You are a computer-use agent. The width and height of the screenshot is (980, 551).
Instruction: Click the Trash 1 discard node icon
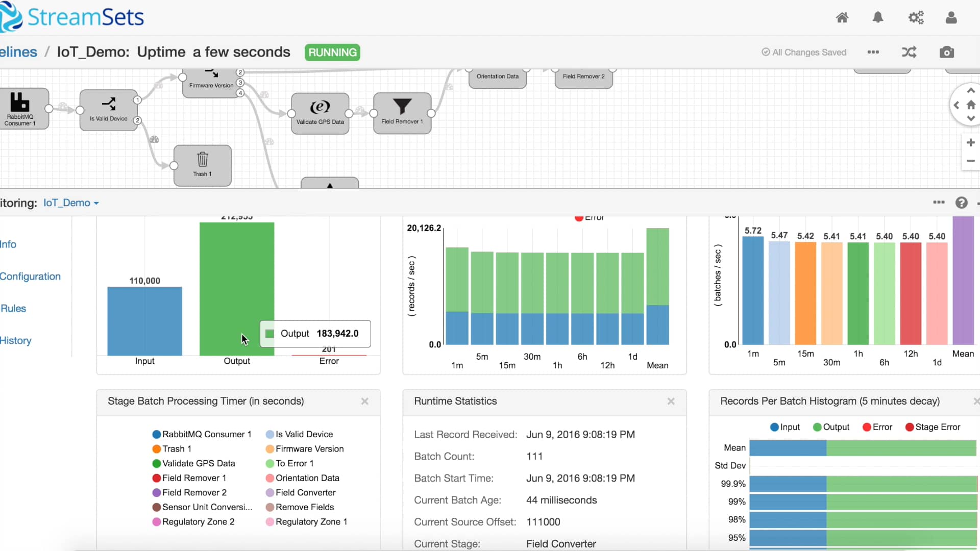point(202,160)
